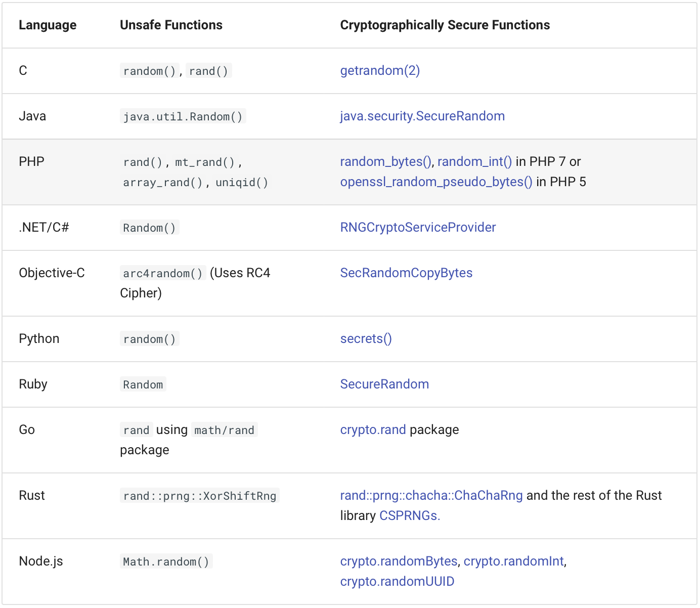The height and width of the screenshot is (608, 700).
Task: Click the Java language cell
Action: pos(32,116)
